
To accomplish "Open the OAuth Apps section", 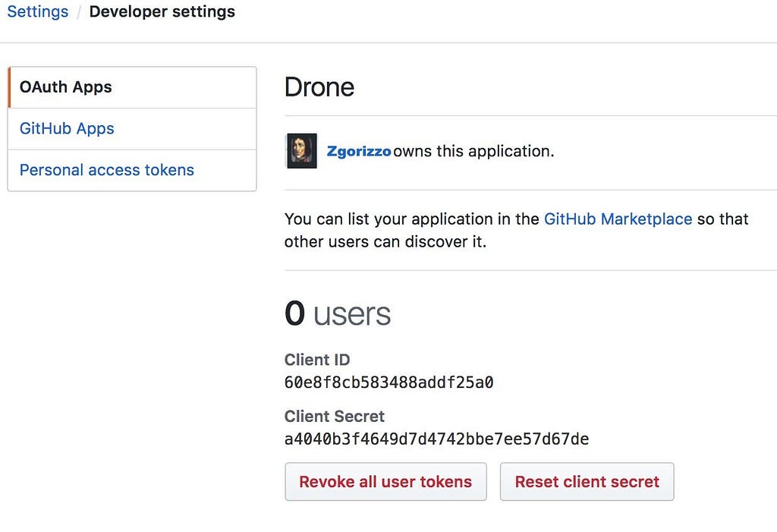I will click(x=132, y=87).
